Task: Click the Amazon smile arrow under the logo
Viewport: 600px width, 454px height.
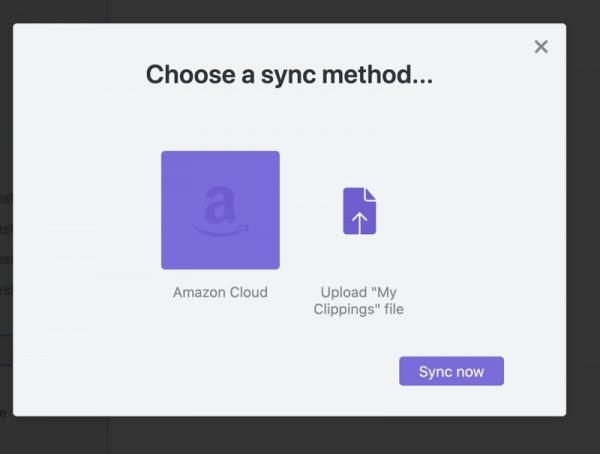Action: coord(221,230)
